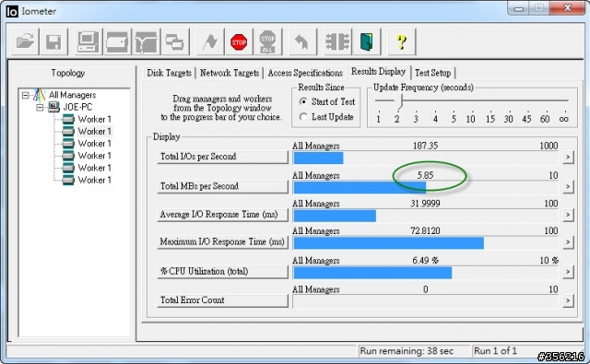Start tests with the flag icon
Viewport: 590px width, 364px height.
point(210,41)
